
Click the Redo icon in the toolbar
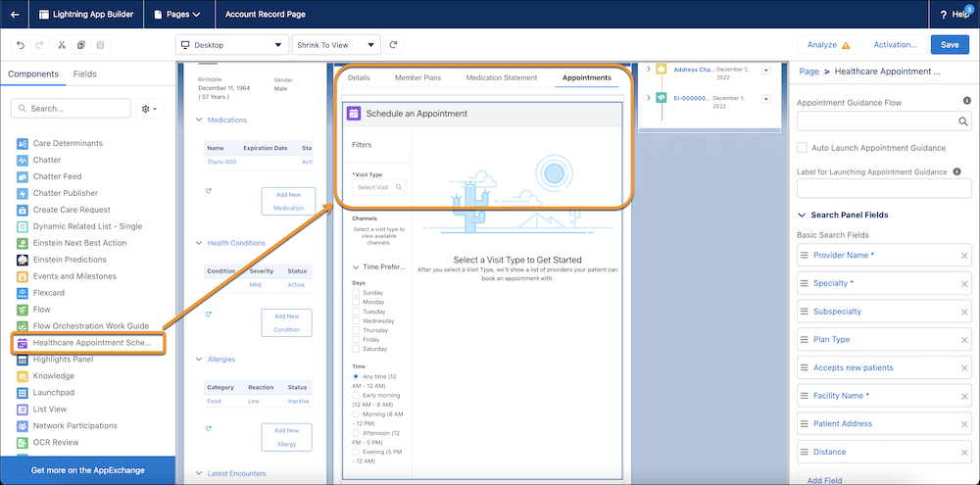(x=39, y=45)
